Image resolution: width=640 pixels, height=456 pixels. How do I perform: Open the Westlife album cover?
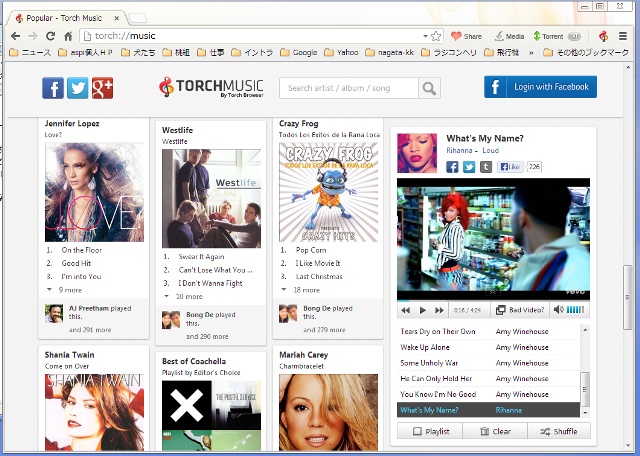click(x=211, y=198)
